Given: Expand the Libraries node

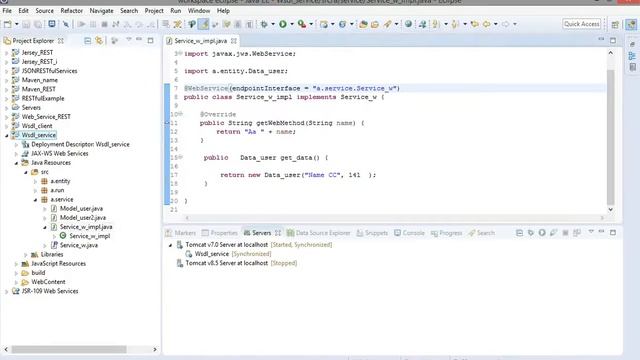Looking at the screenshot, I should coord(26,255).
